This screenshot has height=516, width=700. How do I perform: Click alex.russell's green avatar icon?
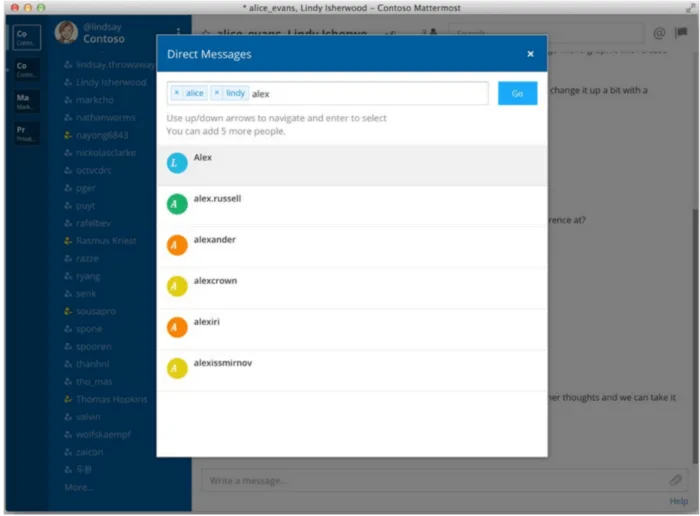177,204
